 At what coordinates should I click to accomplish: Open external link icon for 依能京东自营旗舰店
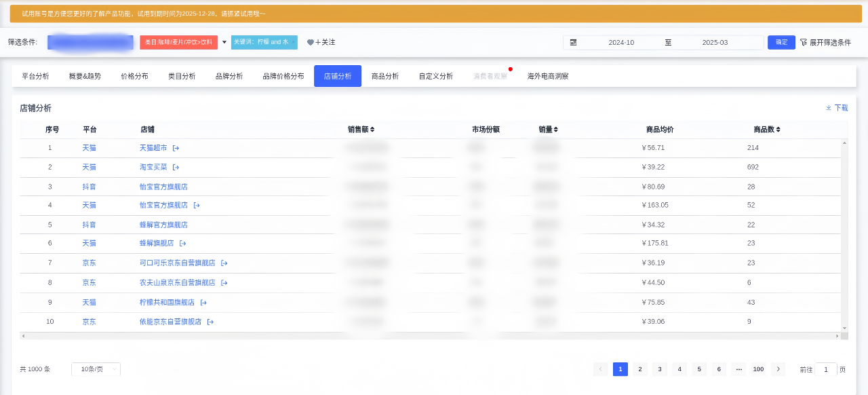point(210,322)
